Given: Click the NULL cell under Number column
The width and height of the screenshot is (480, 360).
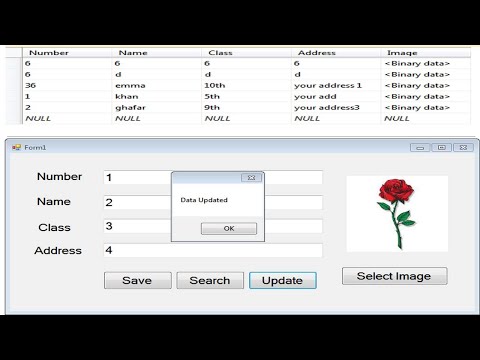Looking at the screenshot, I should (x=67, y=118).
